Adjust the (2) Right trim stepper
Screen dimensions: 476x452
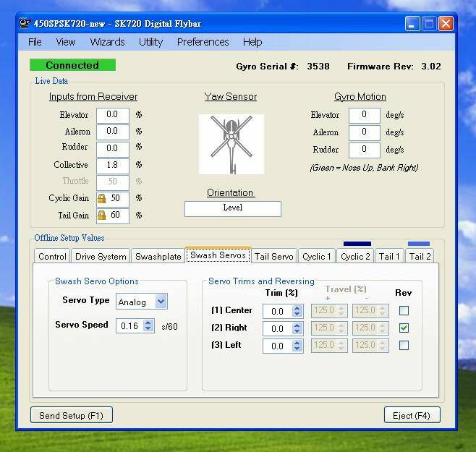297,328
